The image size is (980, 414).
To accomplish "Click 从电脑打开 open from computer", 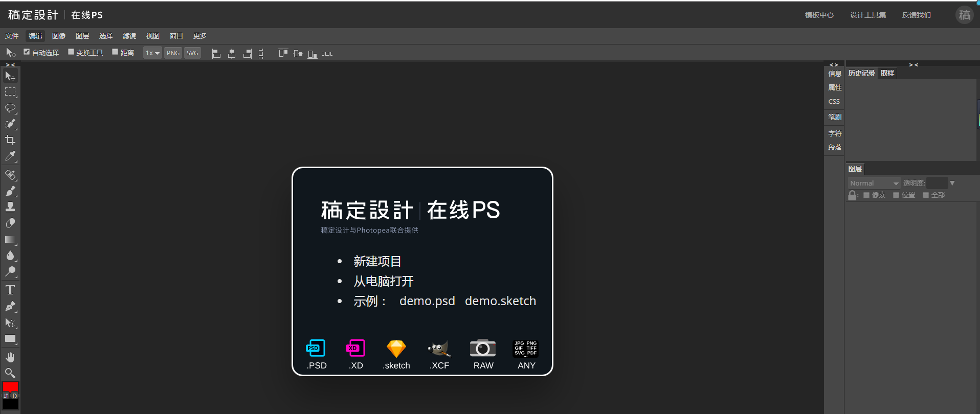I will 384,281.
